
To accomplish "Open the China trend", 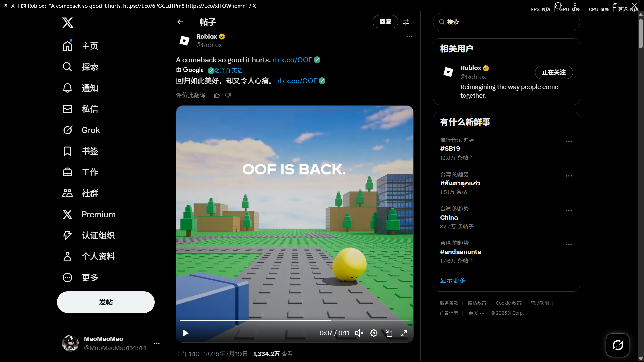I will pos(449,217).
